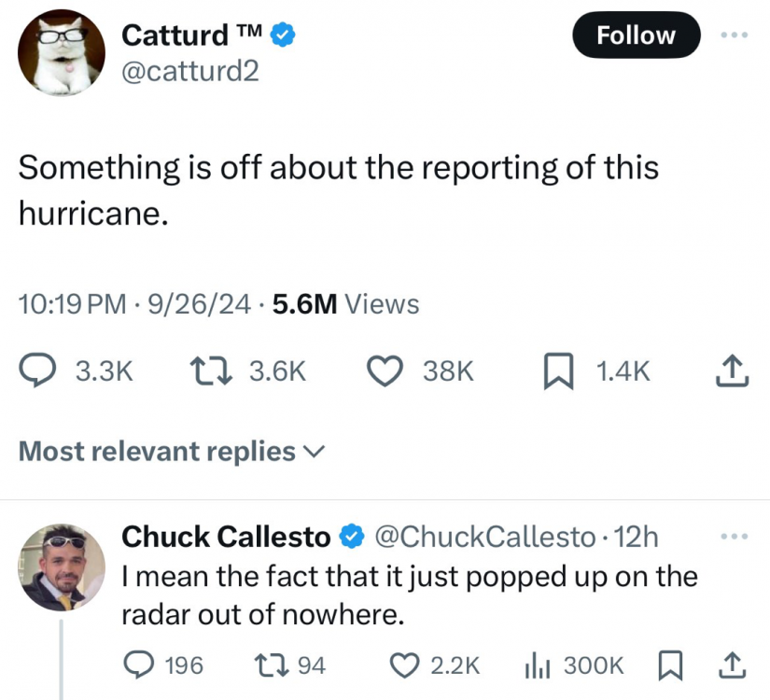The image size is (770, 700).
Task: Click the @catturd2 handle
Action: point(190,71)
